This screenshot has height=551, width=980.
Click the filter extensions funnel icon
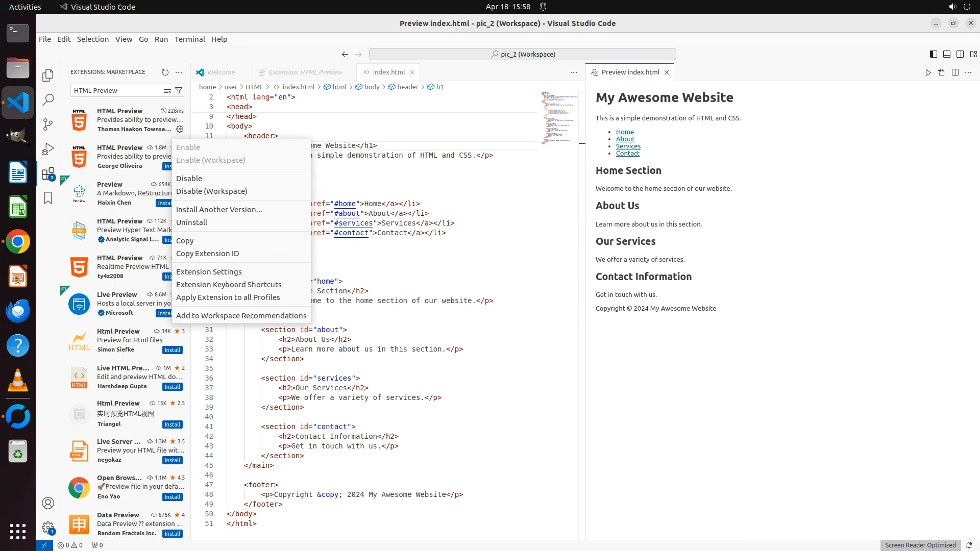(x=179, y=90)
